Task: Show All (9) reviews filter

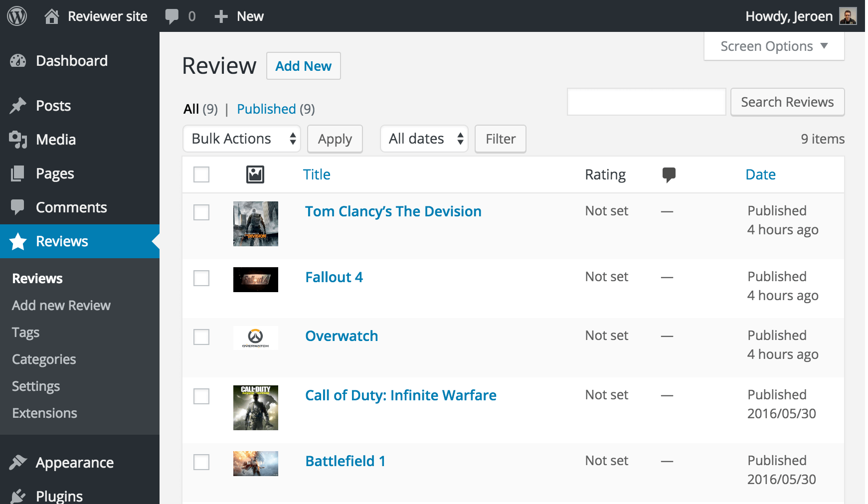Action: (200, 109)
